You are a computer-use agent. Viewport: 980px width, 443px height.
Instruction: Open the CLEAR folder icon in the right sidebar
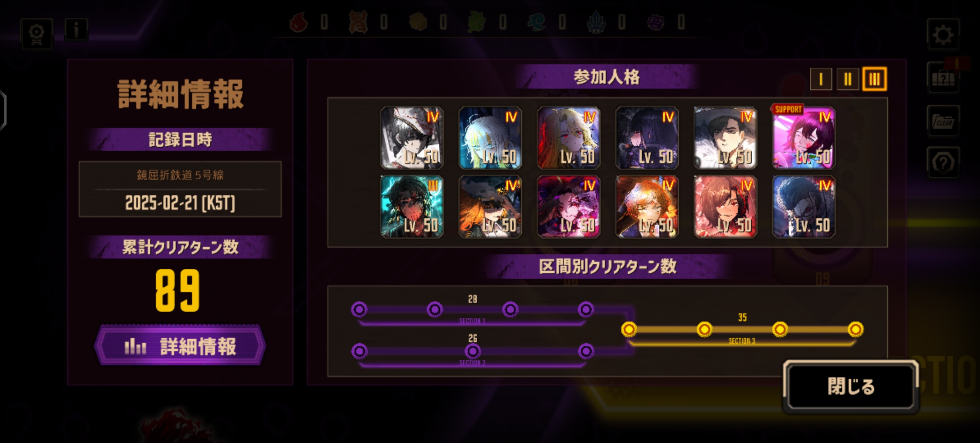point(943,121)
